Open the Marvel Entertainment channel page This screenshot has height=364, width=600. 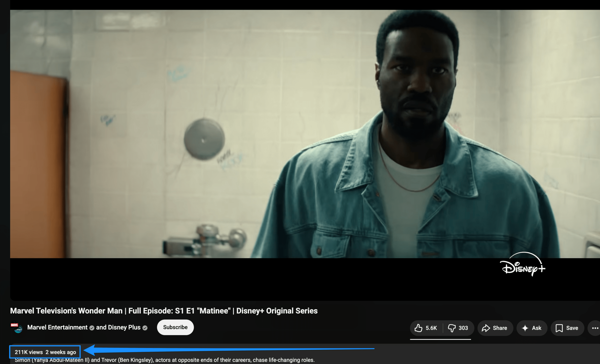point(57,327)
